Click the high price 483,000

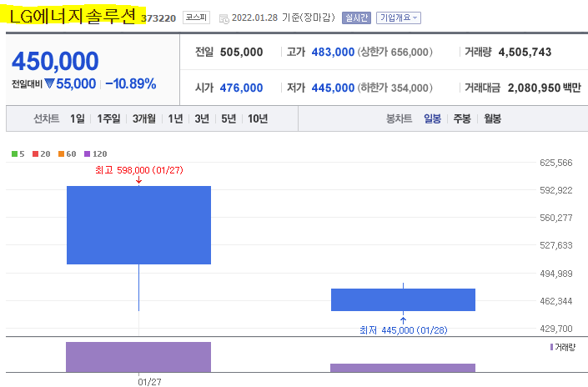[333, 52]
